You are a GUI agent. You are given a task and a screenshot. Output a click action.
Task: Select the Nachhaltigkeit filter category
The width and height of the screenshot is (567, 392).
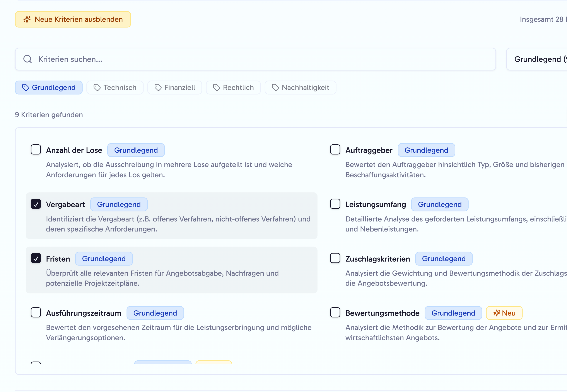tap(301, 88)
